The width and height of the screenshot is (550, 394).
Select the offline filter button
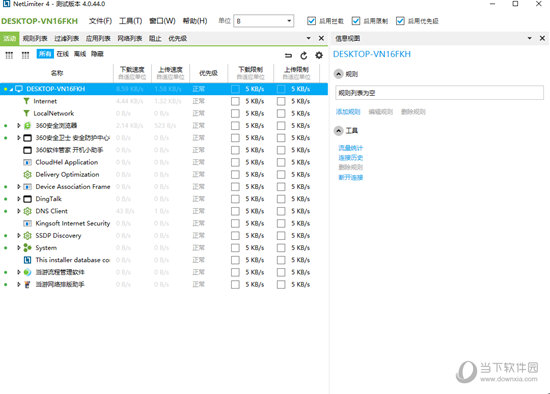80,54
